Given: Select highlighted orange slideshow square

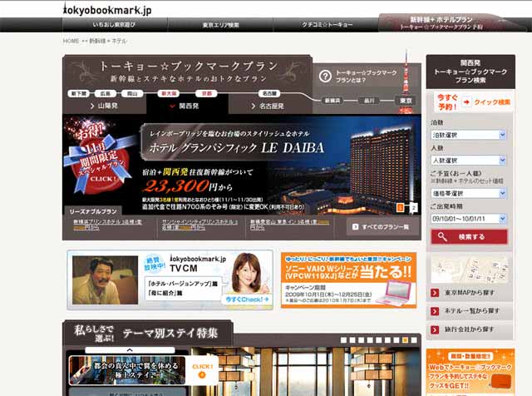Looking at the screenshot, I should click(x=405, y=340).
